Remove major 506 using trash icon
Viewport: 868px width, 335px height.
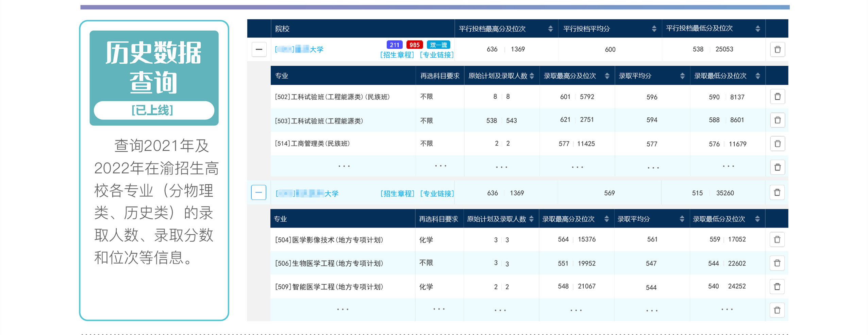(777, 263)
